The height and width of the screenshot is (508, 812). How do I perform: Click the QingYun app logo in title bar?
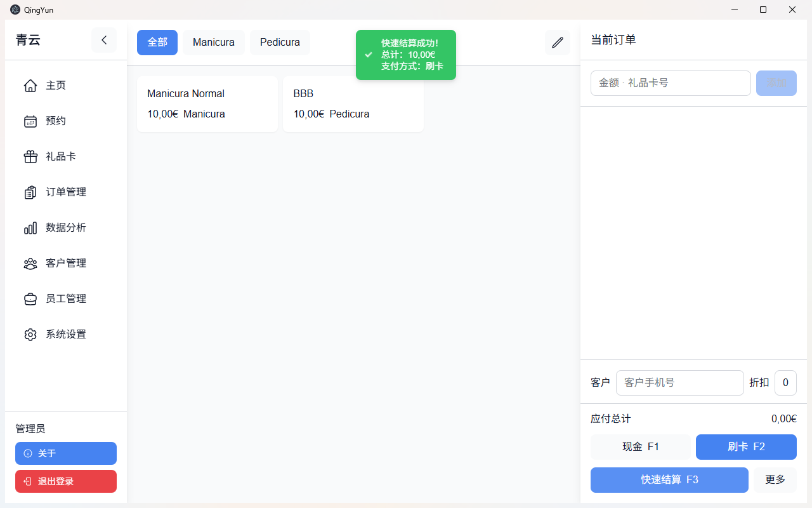(15, 10)
